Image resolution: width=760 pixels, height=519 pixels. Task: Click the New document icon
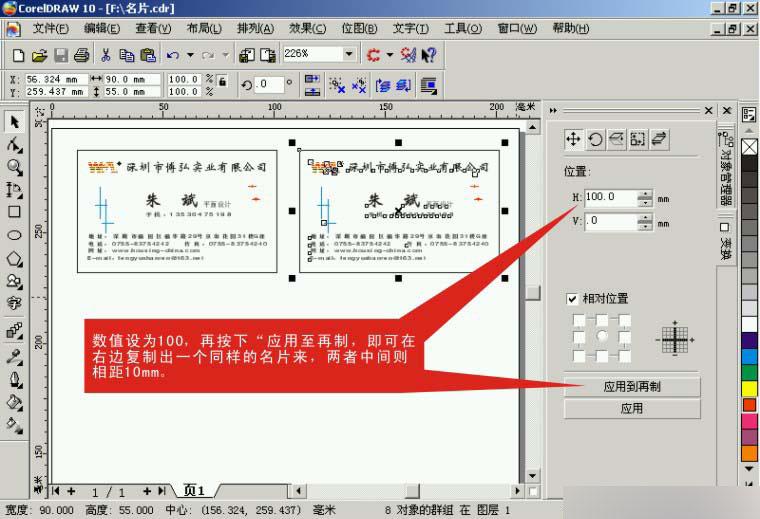(18, 55)
